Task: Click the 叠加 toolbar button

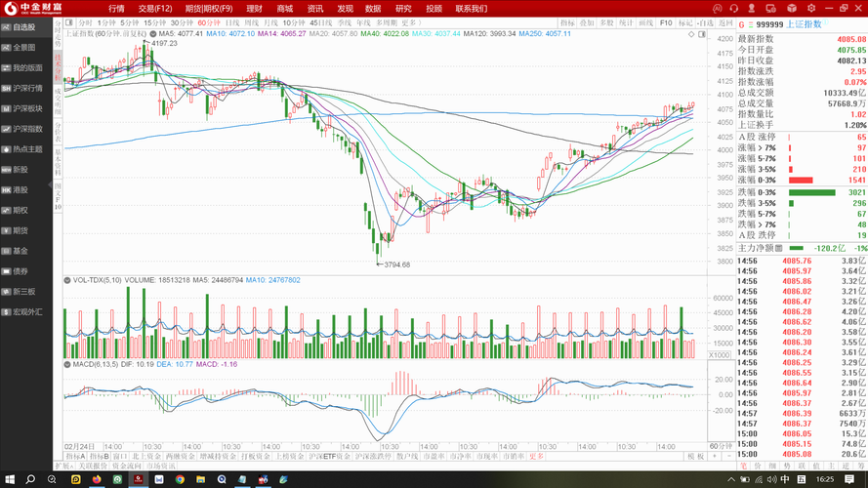Action: [x=587, y=22]
